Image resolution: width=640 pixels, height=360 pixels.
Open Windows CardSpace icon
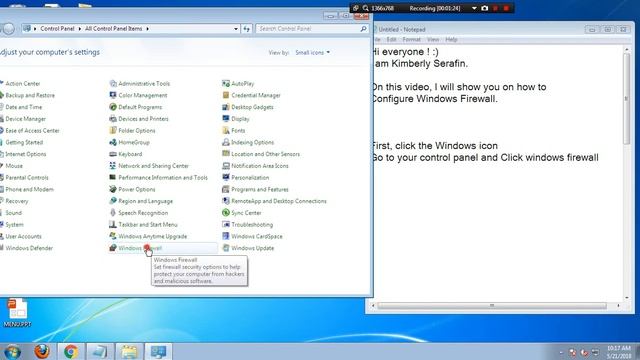click(x=226, y=236)
